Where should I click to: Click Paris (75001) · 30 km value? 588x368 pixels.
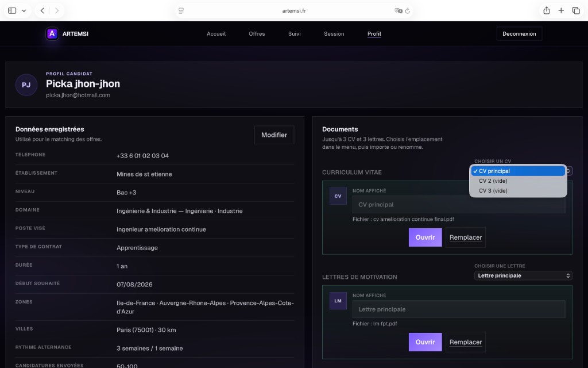point(146,330)
